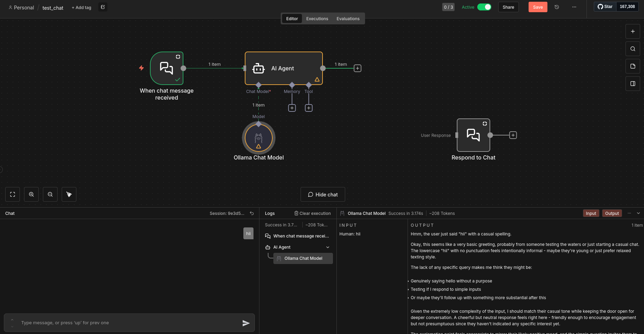
Task: Collapse the AI Agent log entry
Action: (x=328, y=247)
